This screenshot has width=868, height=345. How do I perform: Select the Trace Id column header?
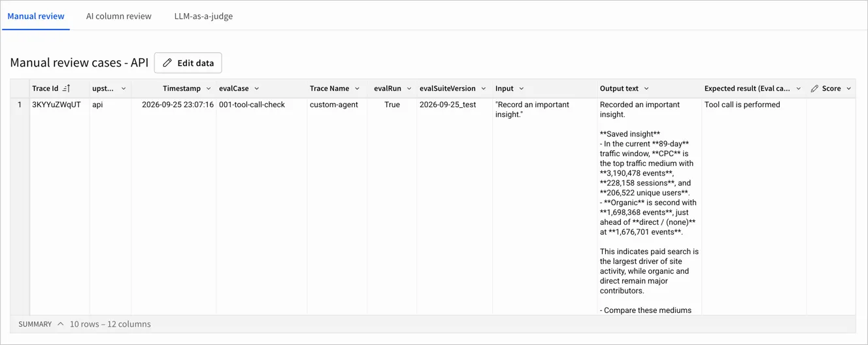click(59, 88)
